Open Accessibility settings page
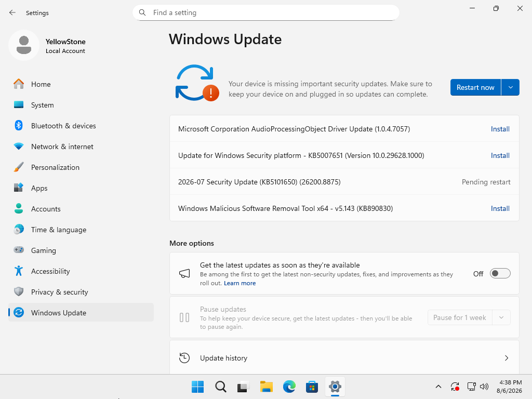The image size is (532, 399). pos(81,271)
